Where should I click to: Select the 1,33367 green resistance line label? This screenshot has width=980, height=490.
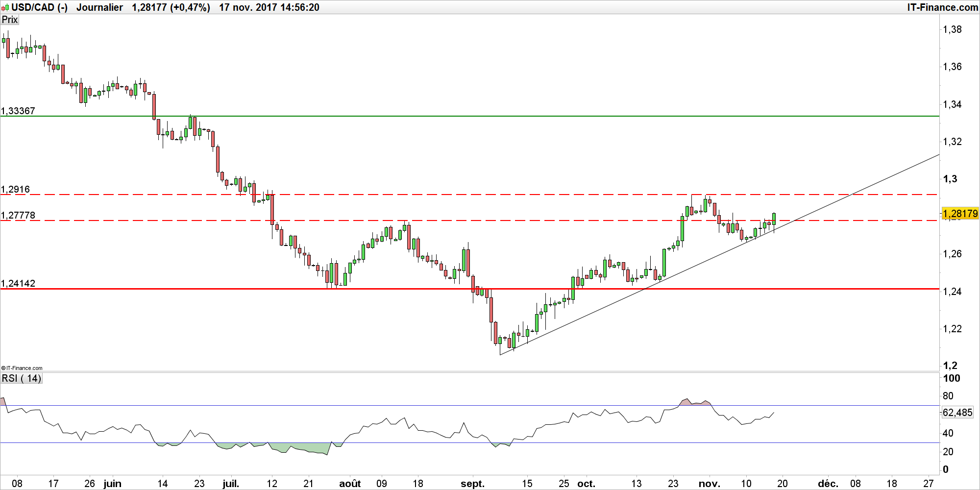(18, 111)
